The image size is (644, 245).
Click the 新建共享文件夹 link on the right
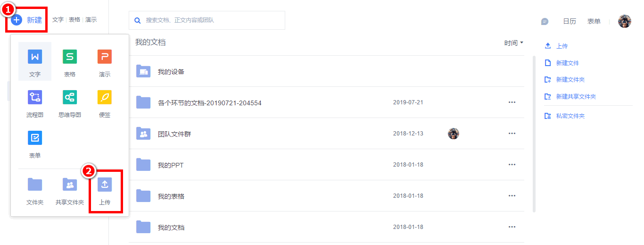[576, 97]
